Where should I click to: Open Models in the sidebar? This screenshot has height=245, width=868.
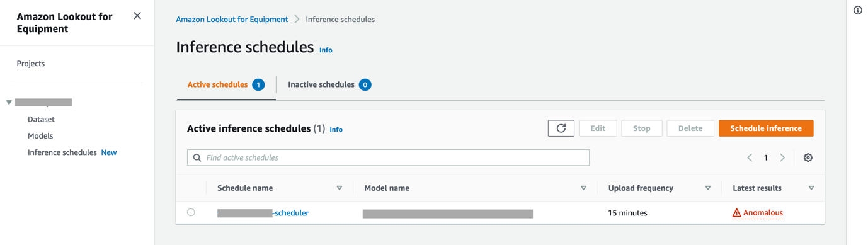point(40,135)
